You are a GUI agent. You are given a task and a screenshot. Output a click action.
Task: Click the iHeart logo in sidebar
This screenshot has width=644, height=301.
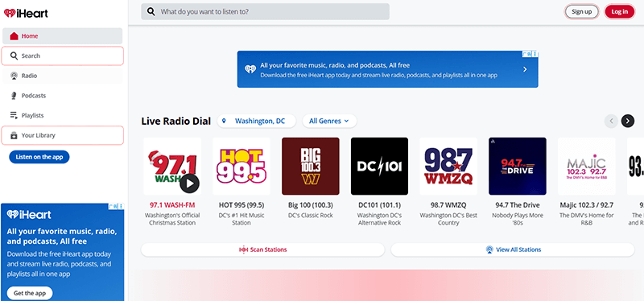coord(26,14)
